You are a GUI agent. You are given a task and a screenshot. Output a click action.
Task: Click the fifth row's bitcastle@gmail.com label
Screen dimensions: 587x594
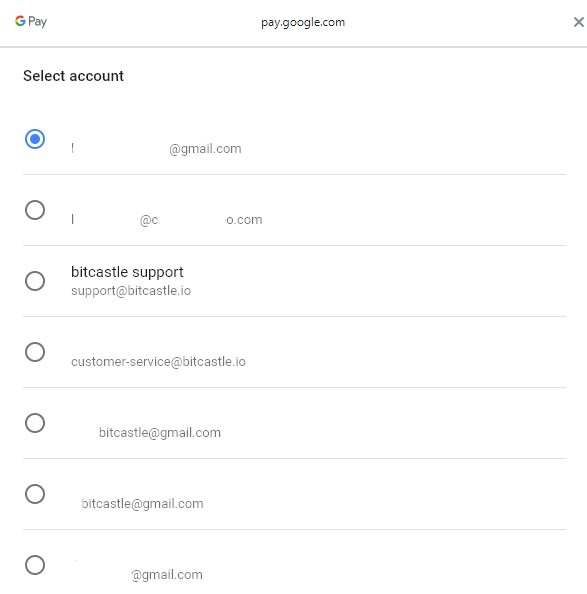160,433
